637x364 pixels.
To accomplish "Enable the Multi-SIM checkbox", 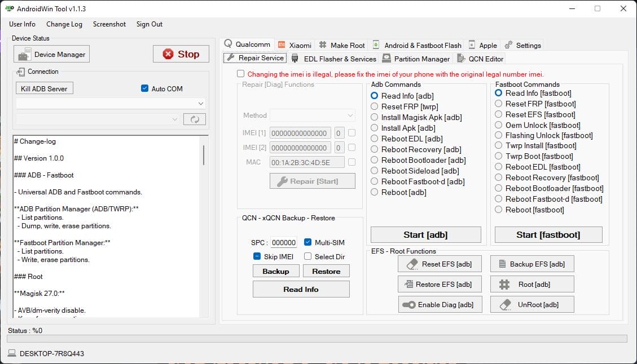I will [307, 242].
